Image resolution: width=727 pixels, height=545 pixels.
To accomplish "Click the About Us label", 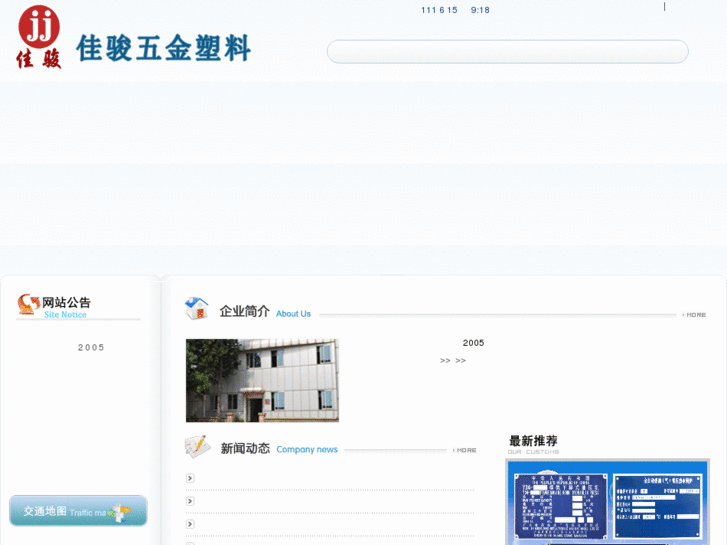I will pyautogui.click(x=293, y=314).
